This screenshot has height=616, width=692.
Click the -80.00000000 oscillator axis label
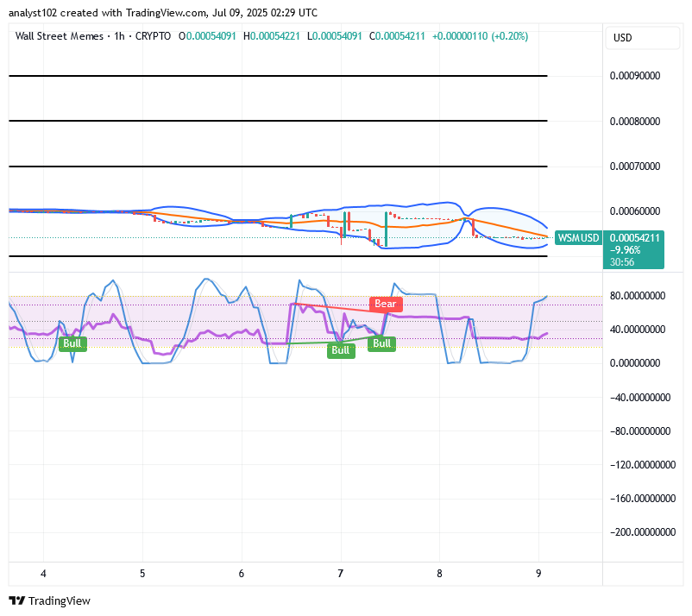[640, 431]
